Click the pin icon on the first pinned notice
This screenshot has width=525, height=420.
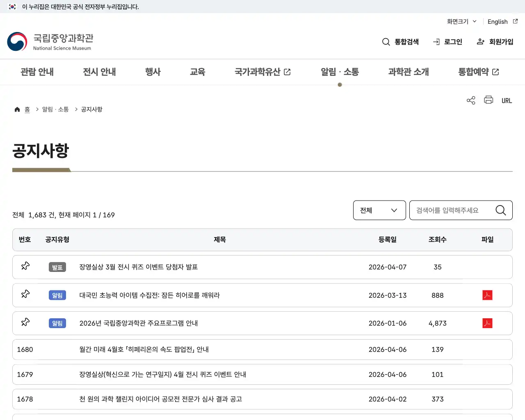pyautogui.click(x=25, y=266)
